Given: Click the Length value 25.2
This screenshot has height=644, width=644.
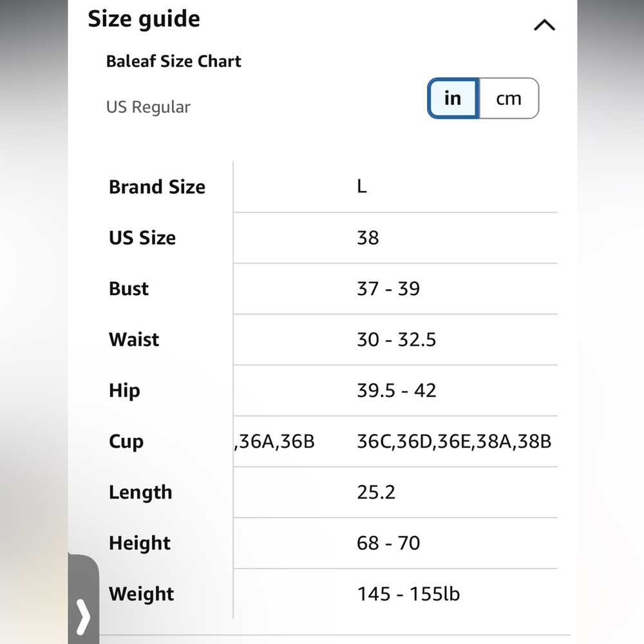Looking at the screenshot, I should point(376,492).
